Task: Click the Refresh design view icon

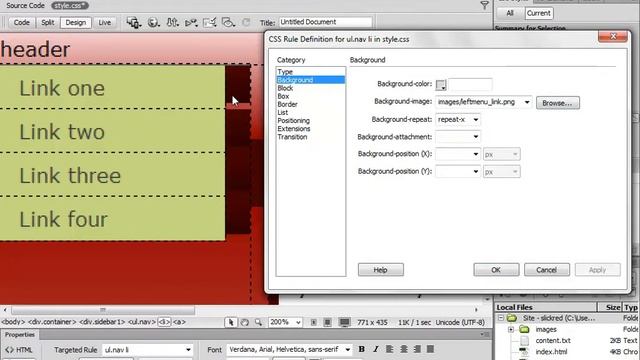Action: click(x=246, y=22)
